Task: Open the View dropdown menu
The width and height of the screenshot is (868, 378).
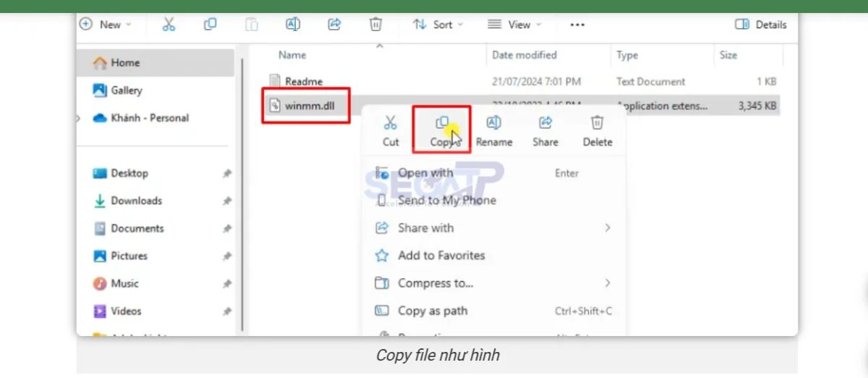Action: (514, 25)
